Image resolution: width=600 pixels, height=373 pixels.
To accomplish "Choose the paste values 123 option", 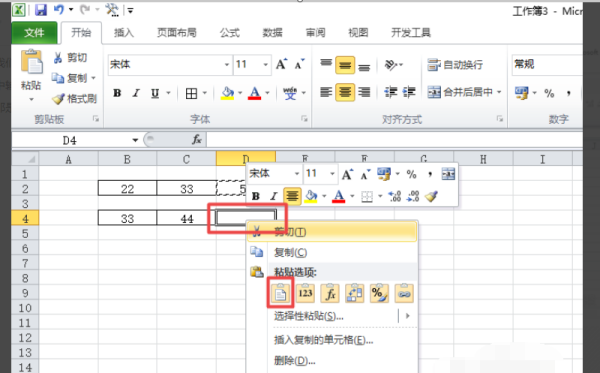I will point(305,293).
